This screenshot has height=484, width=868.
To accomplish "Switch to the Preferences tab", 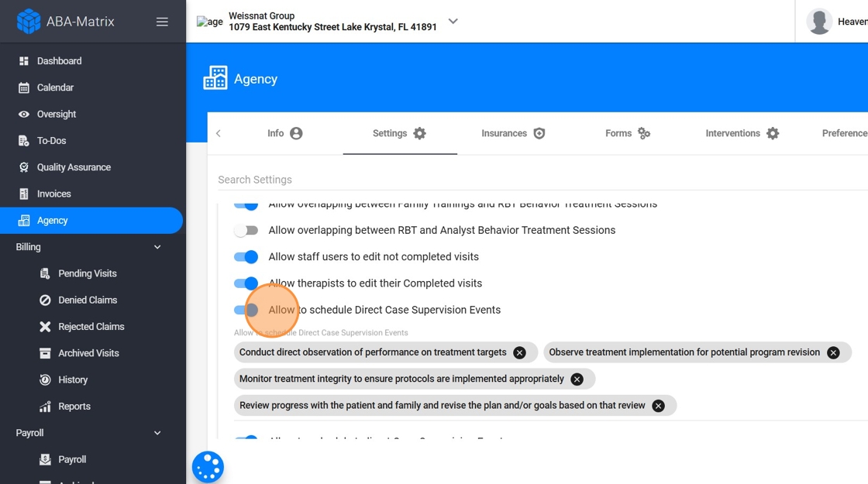I will click(x=845, y=133).
